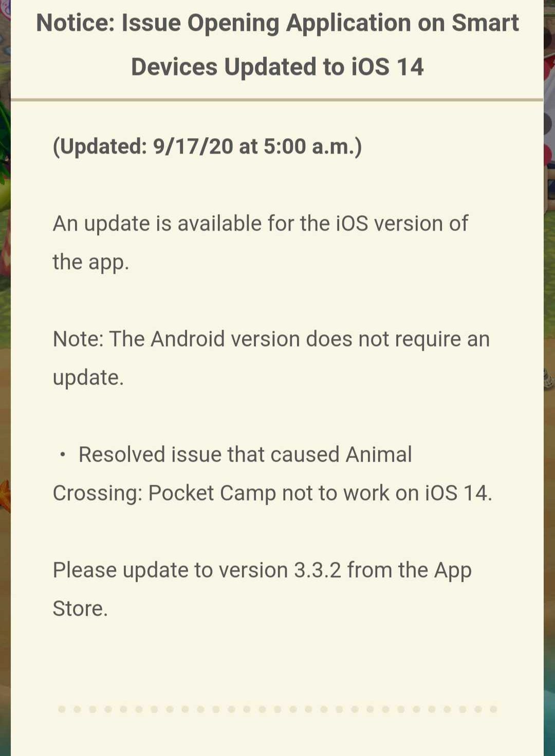Viewport: 555px width, 756px height.
Task: Click the 'Please update to version 3.3.2' text
Action: tap(262, 589)
